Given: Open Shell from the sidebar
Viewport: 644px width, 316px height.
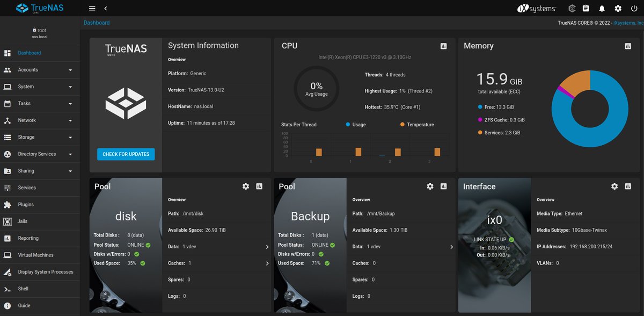Looking at the screenshot, I should point(40,289).
